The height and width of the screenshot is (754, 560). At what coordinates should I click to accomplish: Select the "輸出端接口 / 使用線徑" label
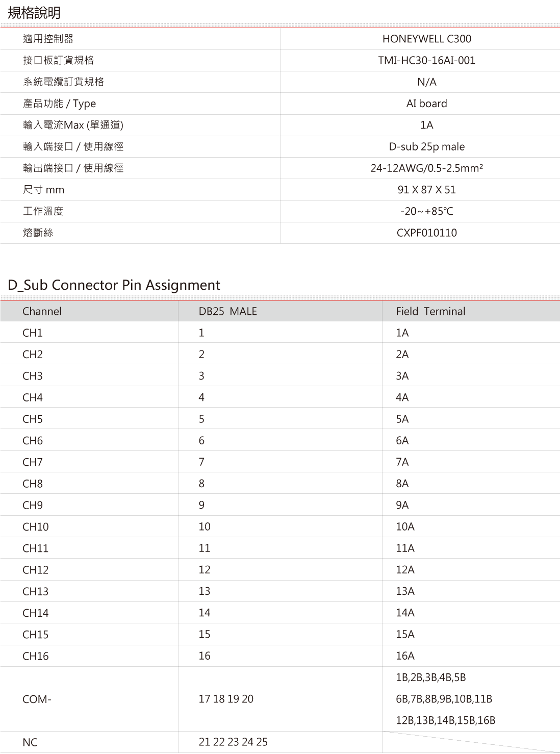(x=73, y=168)
